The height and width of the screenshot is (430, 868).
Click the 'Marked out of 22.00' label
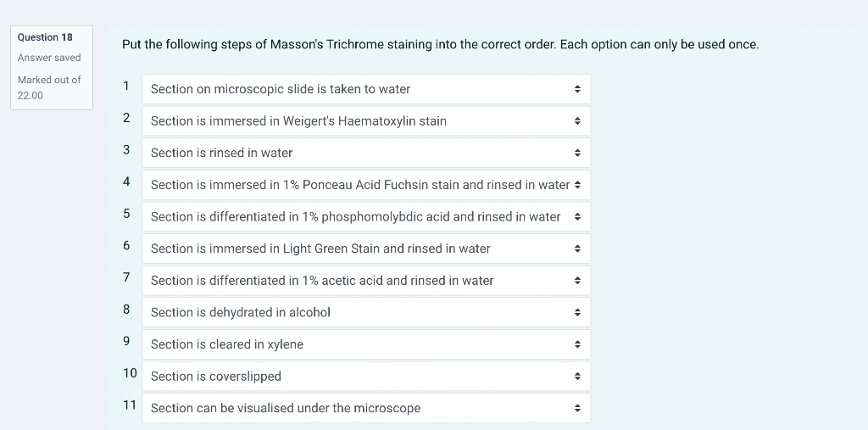[x=49, y=87]
